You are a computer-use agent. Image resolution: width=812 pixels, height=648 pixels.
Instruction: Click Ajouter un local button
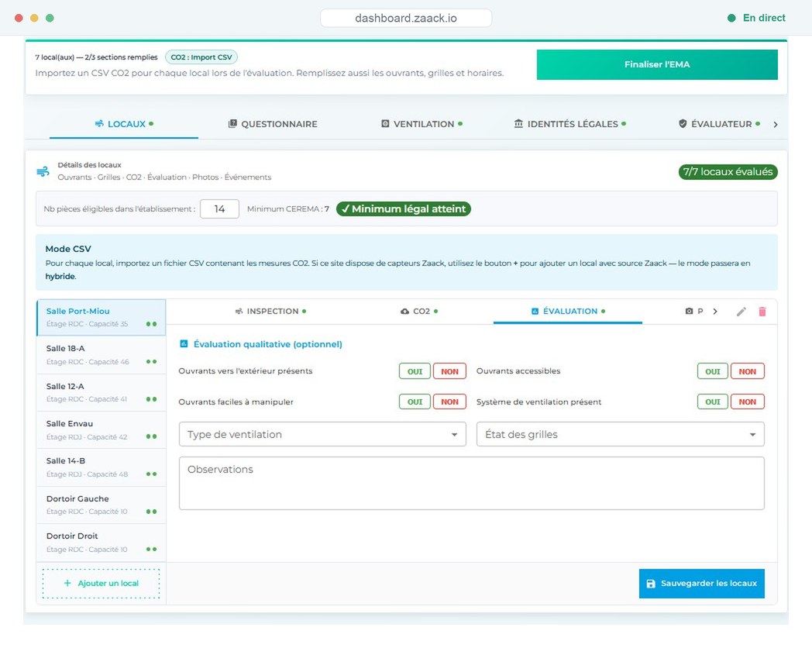[x=101, y=583]
